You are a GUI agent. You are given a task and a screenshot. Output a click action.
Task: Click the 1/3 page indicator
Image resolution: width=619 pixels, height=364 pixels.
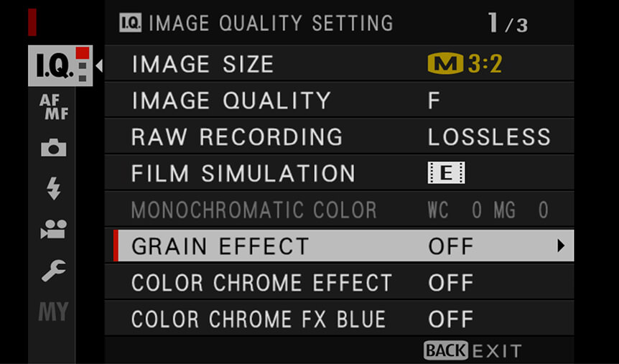[x=508, y=23]
